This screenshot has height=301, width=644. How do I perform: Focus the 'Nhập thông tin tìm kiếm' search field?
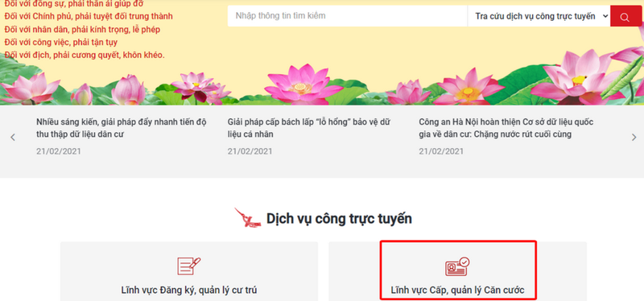348,16
